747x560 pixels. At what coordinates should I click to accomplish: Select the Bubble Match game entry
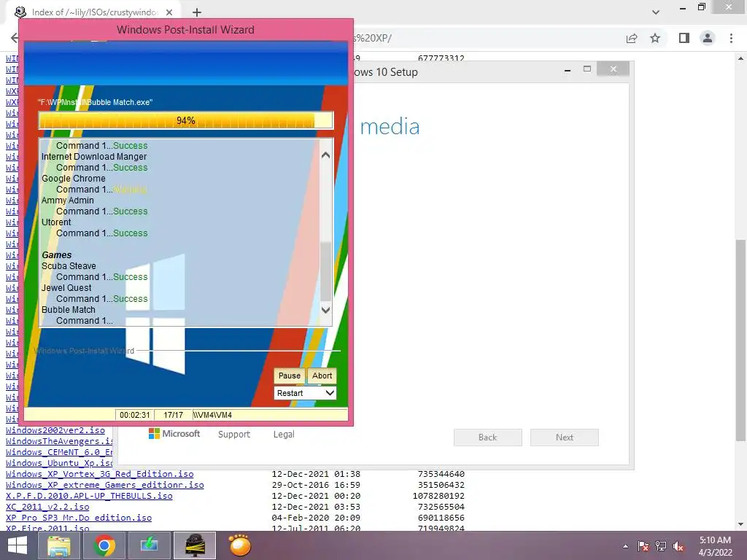(68, 310)
